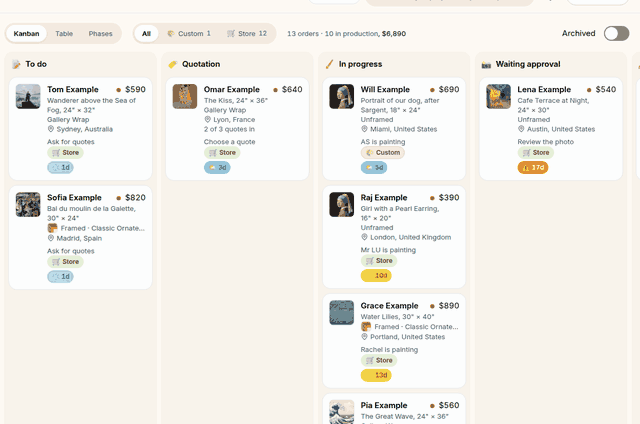Click Store tag on Sofia Example card
Viewport: 640px width, 424px height.
tap(65, 262)
